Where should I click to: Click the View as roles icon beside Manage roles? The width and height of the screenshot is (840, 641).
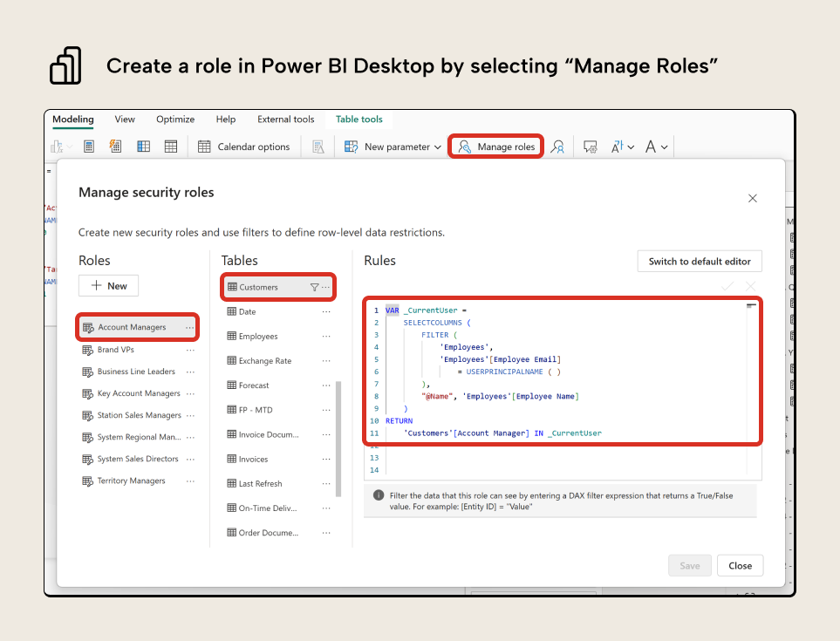tap(556, 147)
